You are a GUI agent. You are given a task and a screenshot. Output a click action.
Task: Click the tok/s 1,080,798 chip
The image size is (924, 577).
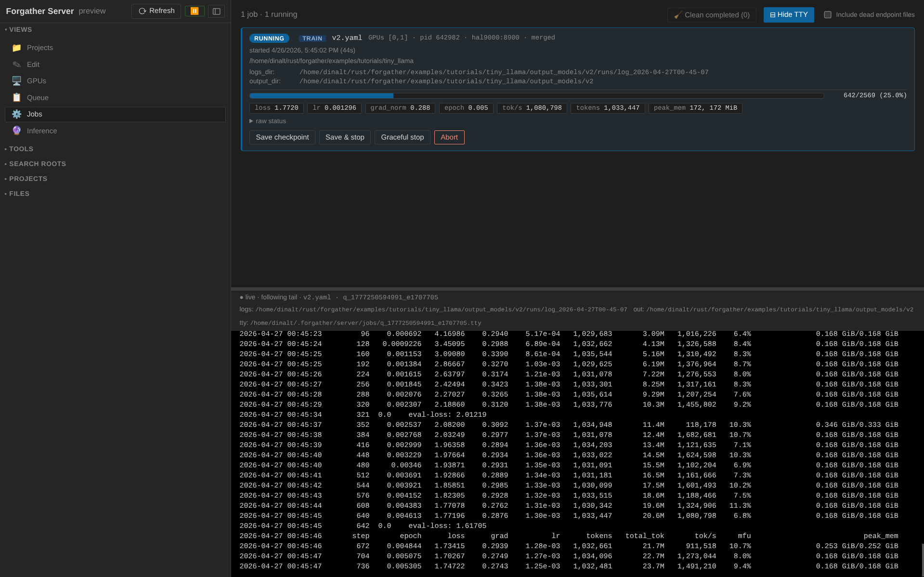click(x=532, y=108)
